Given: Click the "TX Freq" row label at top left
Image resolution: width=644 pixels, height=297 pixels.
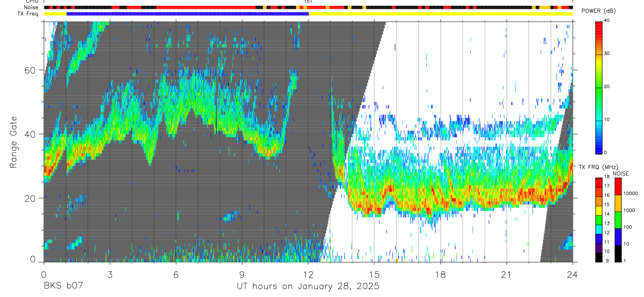Looking at the screenshot, I should (28, 14).
